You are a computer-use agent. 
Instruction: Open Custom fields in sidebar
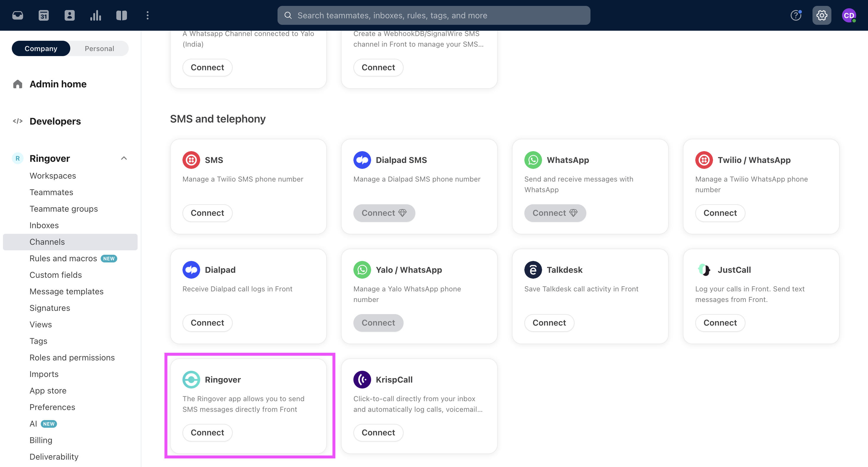coord(56,275)
